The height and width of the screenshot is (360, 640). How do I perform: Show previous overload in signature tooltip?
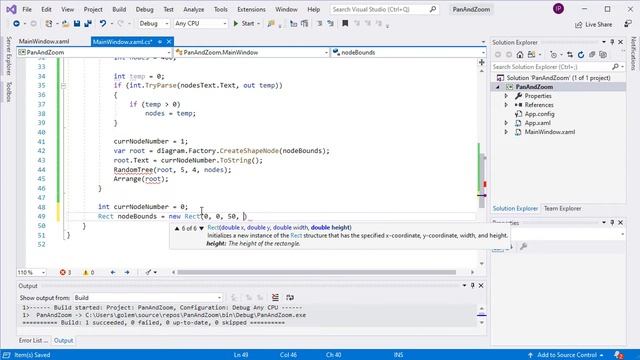point(177,228)
